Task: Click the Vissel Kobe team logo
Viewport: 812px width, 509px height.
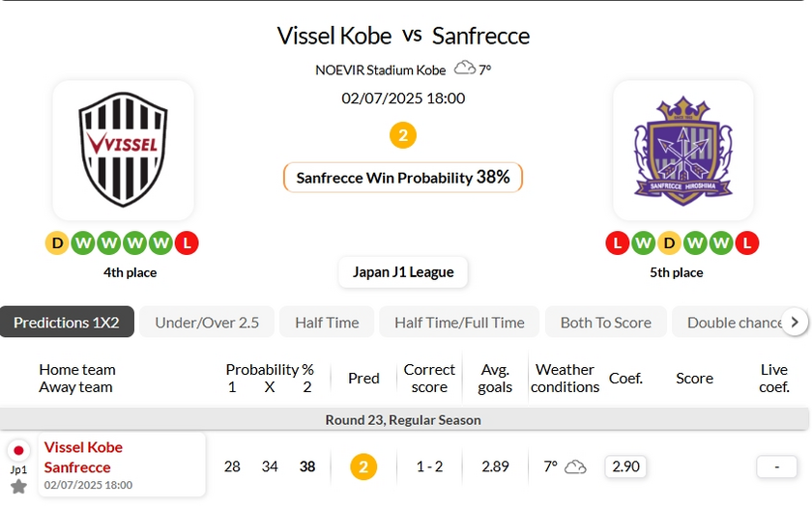Action: coord(123,150)
